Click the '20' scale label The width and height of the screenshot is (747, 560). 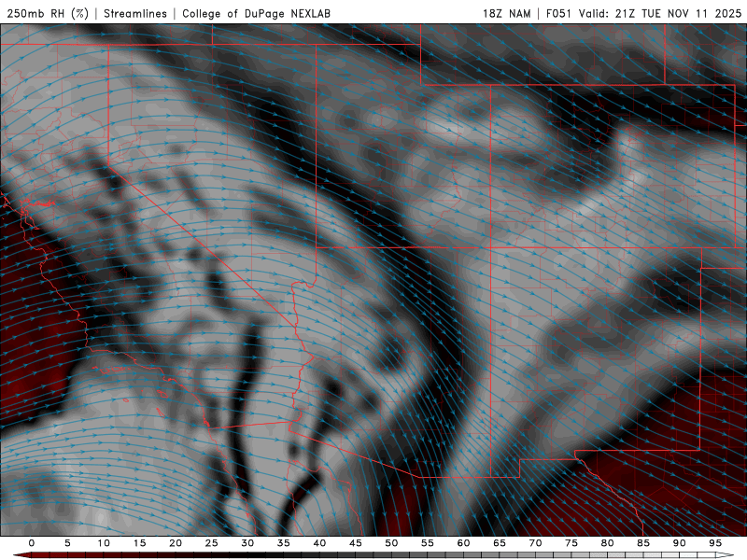(176, 543)
